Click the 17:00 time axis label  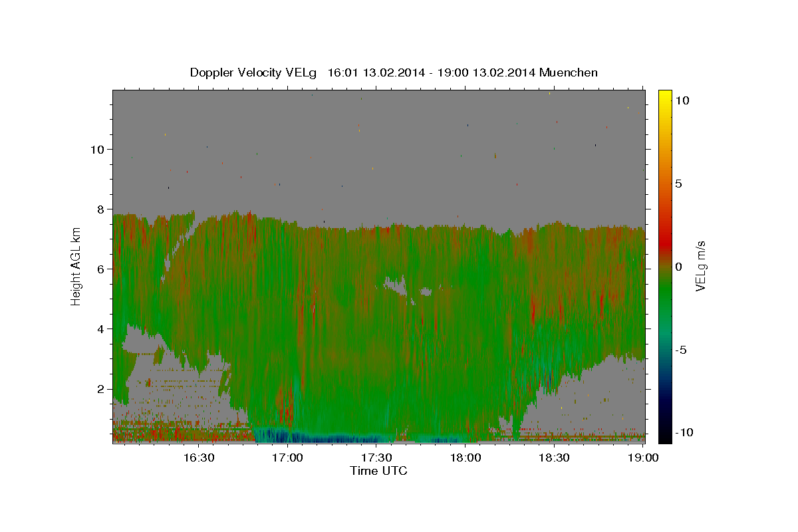288,458
